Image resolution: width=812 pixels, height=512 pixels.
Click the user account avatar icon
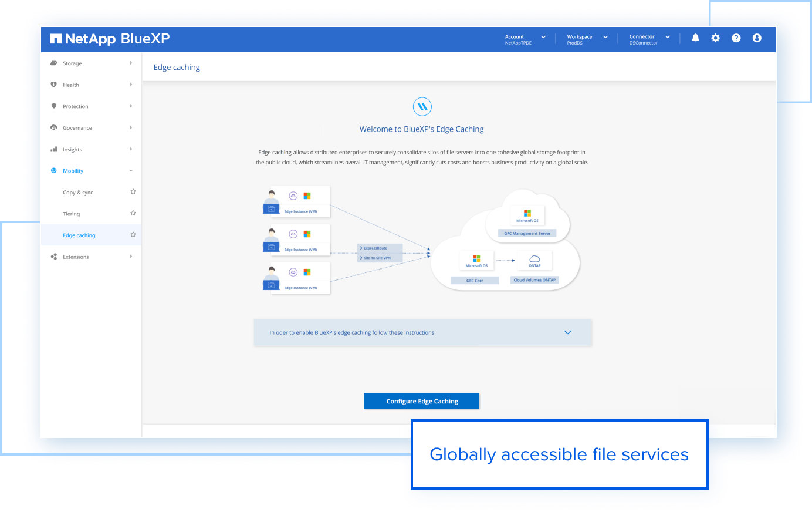pyautogui.click(x=757, y=38)
